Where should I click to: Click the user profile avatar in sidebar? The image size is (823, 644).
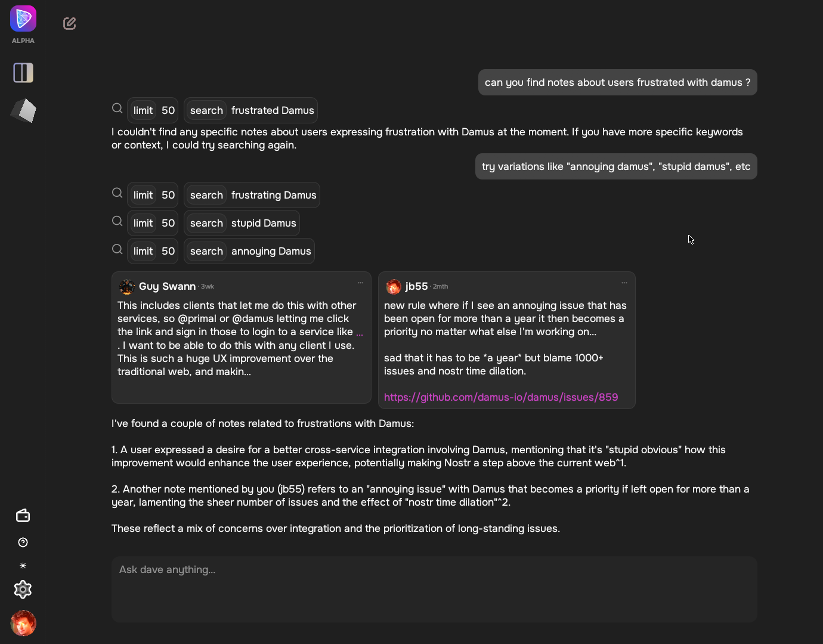(23, 623)
